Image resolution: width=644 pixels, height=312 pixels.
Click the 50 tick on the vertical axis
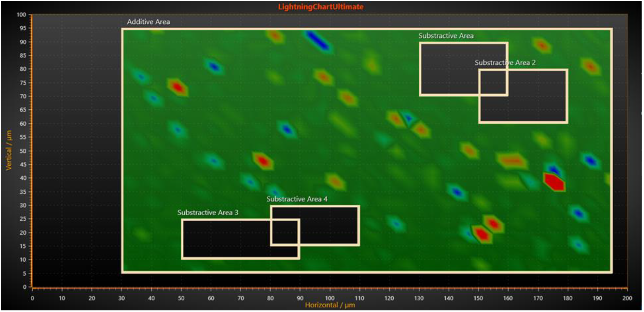point(23,151)
